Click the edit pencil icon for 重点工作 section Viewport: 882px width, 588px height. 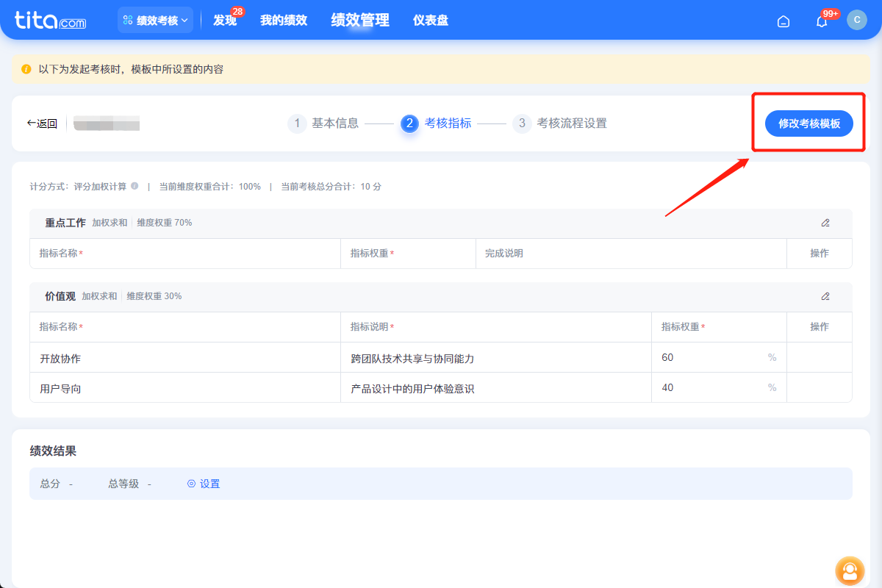(825, 223)
